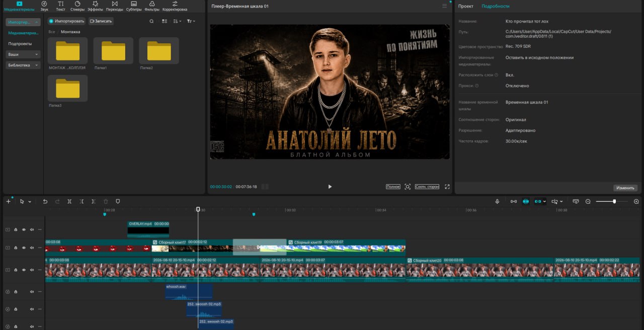Open the player panel hamburger menu
The height and width of the screenshot is (330, 644).
[x=444, y=6]
